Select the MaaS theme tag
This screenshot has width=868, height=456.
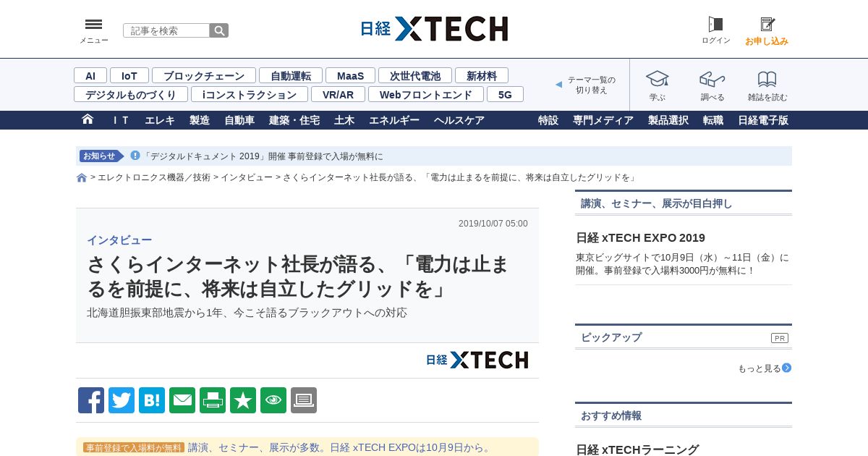pyautogui.click(x=350, y=75)
